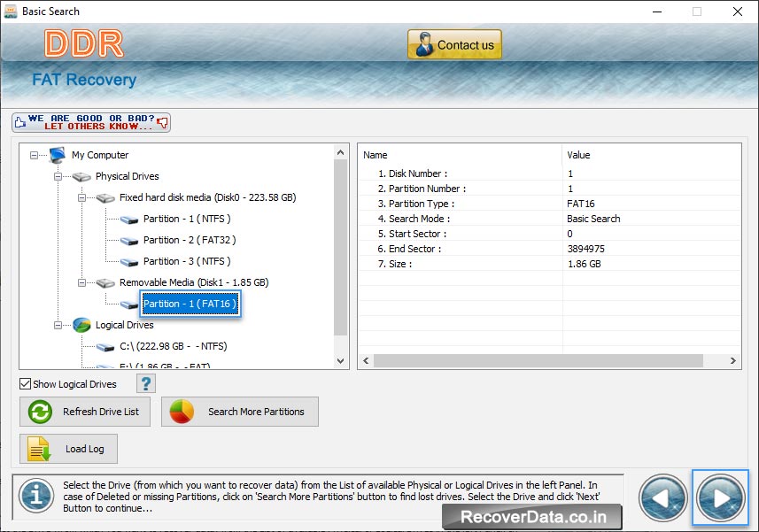Image resolution: width=759 pixels, height=532 pixels.
Task: Click the Size value '1.86 GB'
Action: [x=584, y=264]
